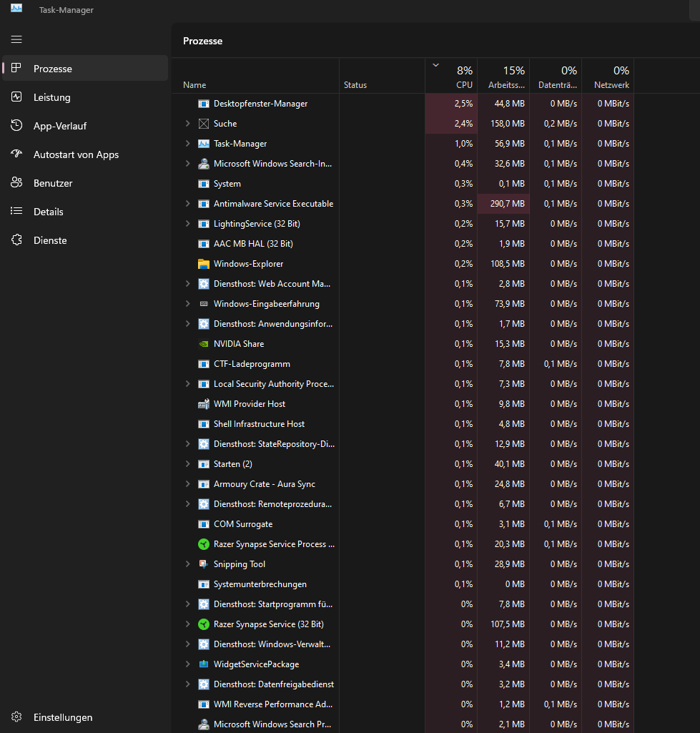Image resolution: width=700 pixels, height=733 pixels.
Task: Select WMI Reverse Performance Adapter row
Action: (403, 704)
